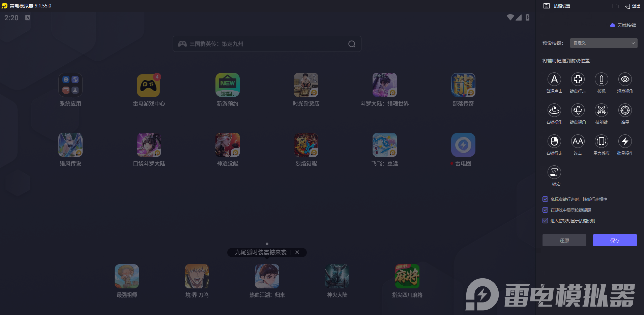Launch 境·界 刀鸣 from the dock
This screenshot has height=315, width=644.
coord(197,276)
